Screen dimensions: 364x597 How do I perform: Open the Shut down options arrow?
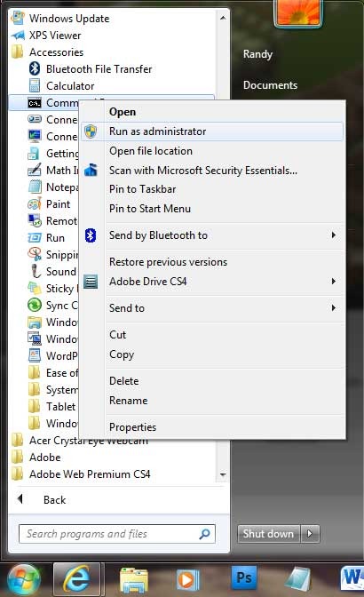click(x=310, y=534)
